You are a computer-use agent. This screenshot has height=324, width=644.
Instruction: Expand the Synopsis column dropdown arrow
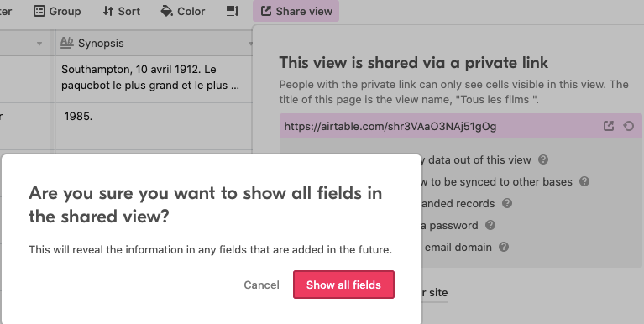[250, 44]
